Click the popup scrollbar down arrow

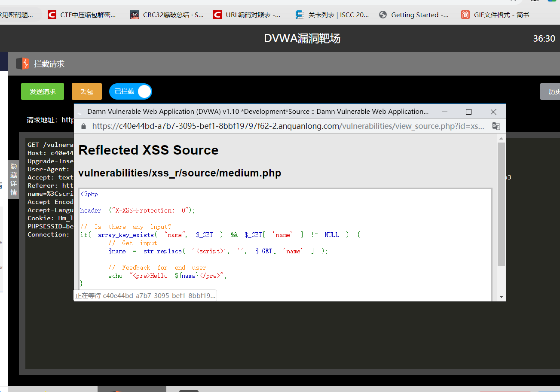(x=501, y=297)
